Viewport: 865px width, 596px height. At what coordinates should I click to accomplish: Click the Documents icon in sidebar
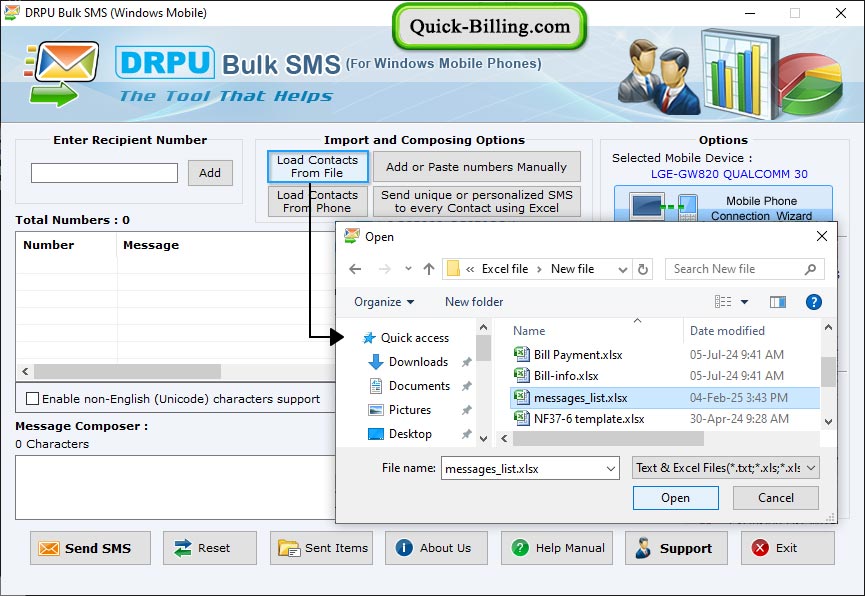pyautogui.click(x=376, y=386)
